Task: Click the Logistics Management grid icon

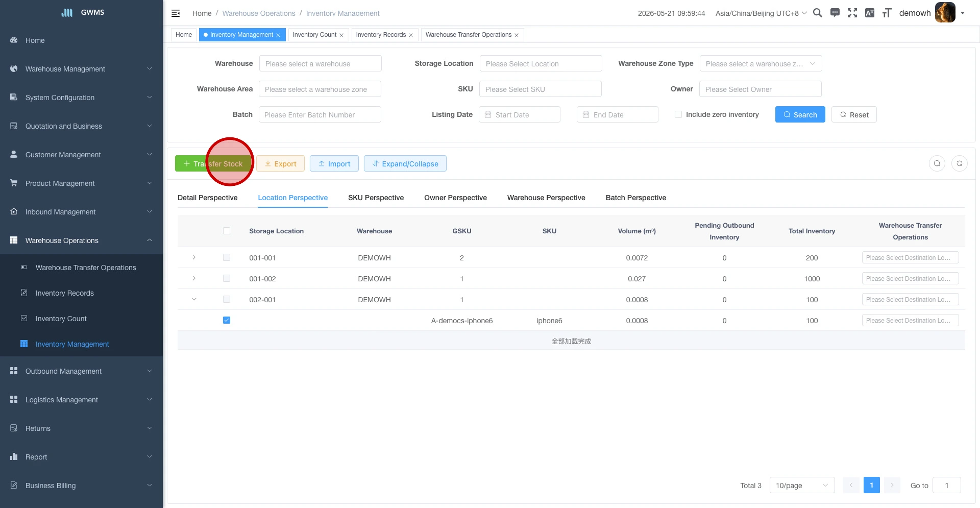Action: pyautogui.click(x=14, y=399)
